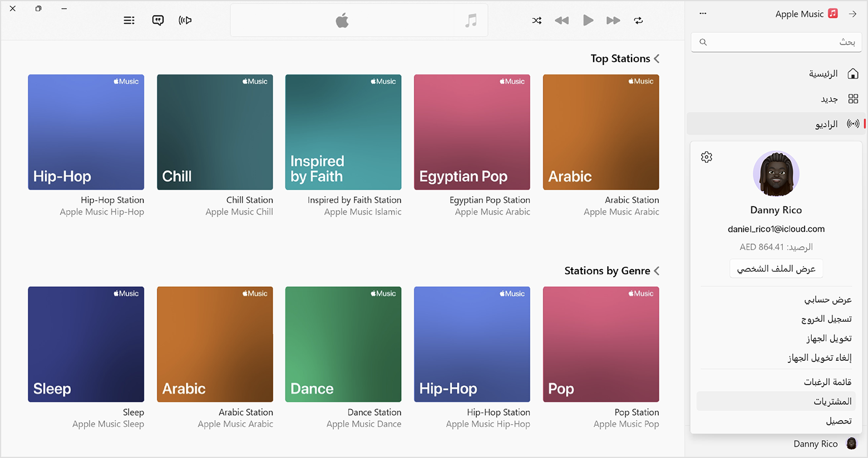Expand the Stations by Genre section
868x458 pixels.
click(657, 271)
